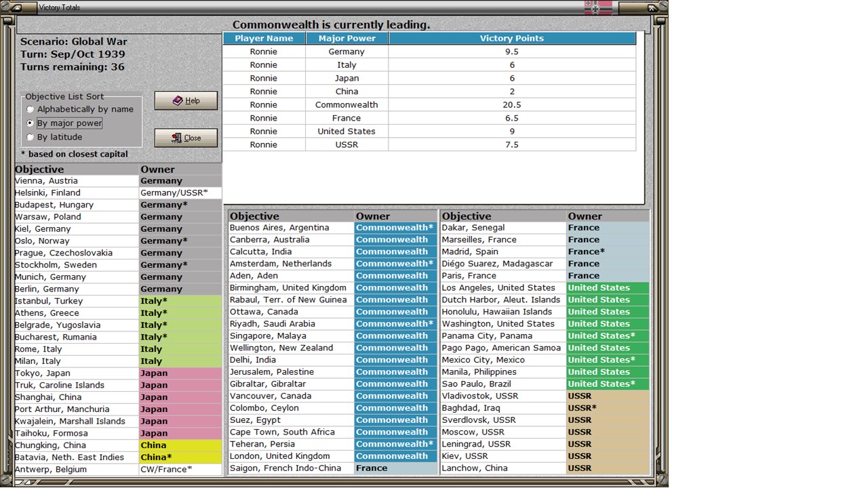Click the Victory Points column header
The width and height of the screenshot is (868, 488).
pyautogui.click(x=512, y=39)
